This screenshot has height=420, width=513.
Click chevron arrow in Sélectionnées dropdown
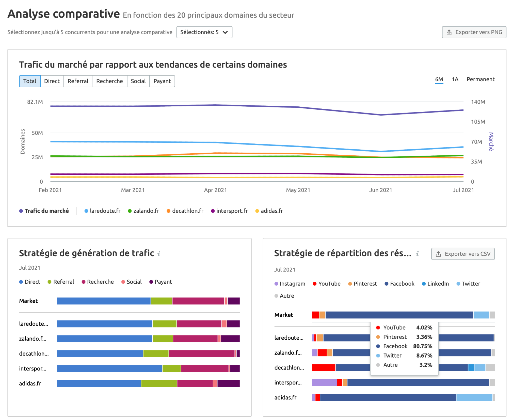tap(225, 32)
